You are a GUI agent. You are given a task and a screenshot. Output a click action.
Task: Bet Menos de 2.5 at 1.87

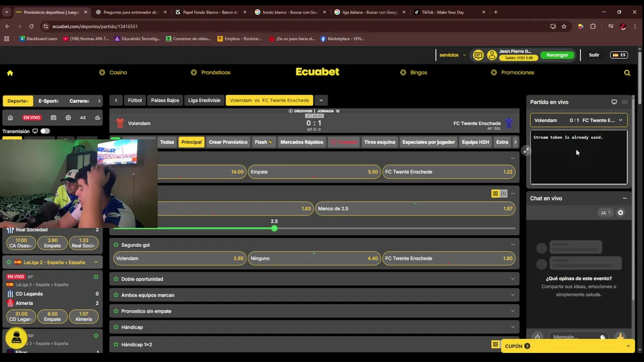click(415, 209)
